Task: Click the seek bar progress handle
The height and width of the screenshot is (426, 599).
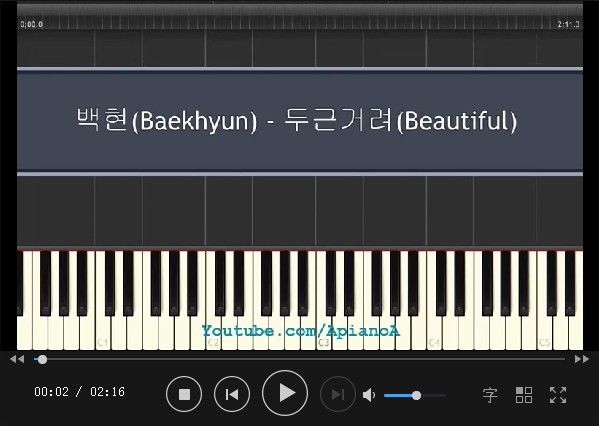Action: pyautogui.click(x=42, y=360)
